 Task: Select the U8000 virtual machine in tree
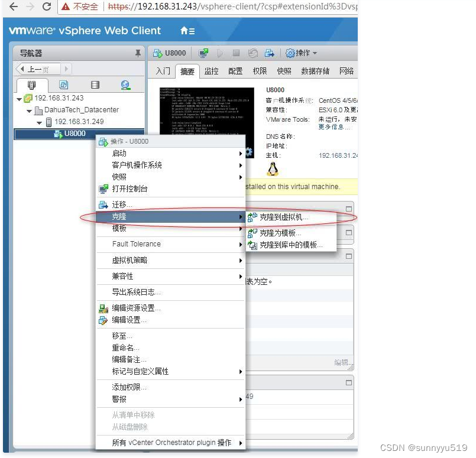(x=75, y=134)
